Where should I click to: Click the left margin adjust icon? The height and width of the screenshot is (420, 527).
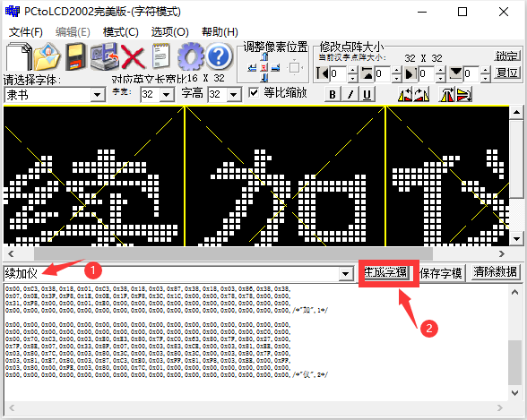(323, 73)
